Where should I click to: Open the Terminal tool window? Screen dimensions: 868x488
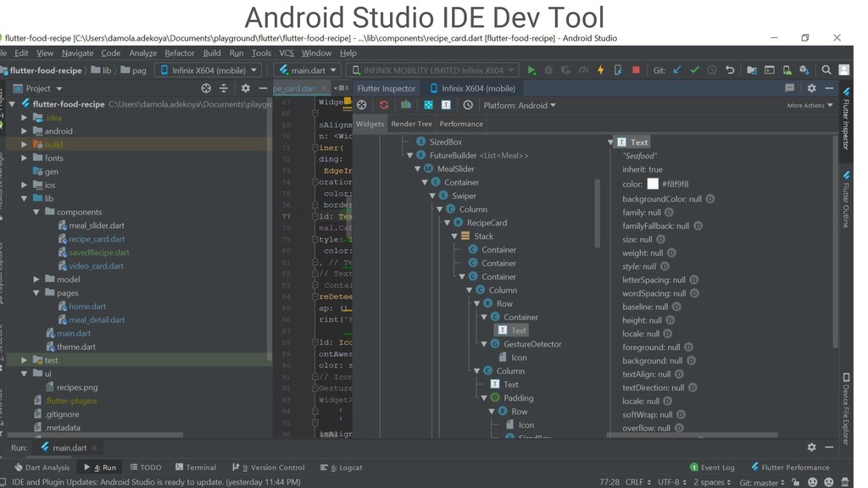point(195,467)
